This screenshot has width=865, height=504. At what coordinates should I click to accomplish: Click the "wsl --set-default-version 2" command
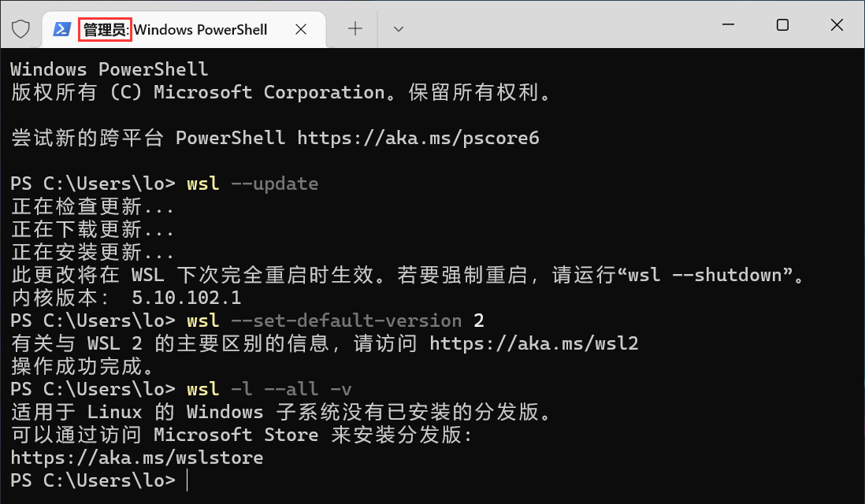[x=335, y=321]
